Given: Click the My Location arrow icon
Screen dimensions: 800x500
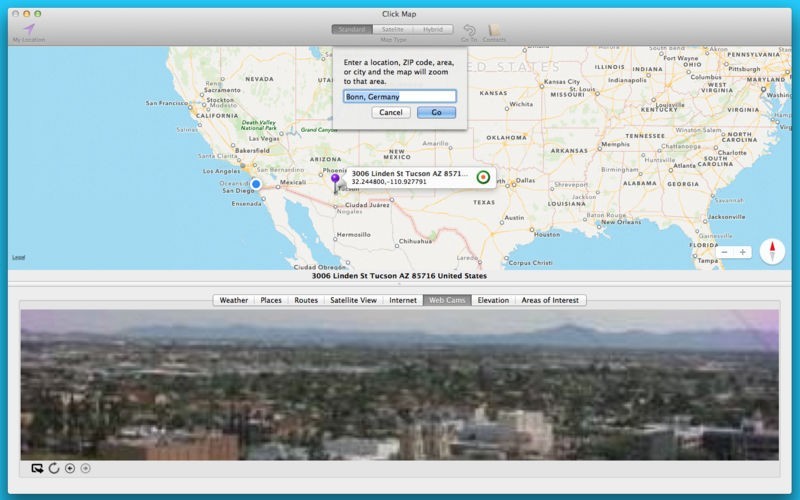Looking at the screenshot, I should pyautogui.click(x=29, y=29).
